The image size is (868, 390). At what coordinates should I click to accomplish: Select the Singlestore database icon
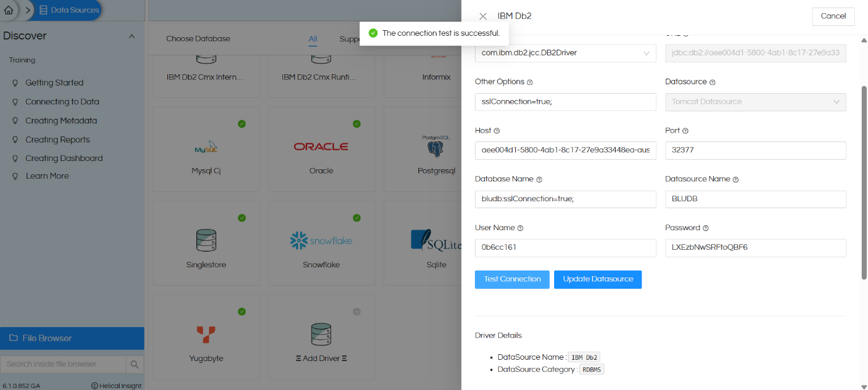point(206,239)
